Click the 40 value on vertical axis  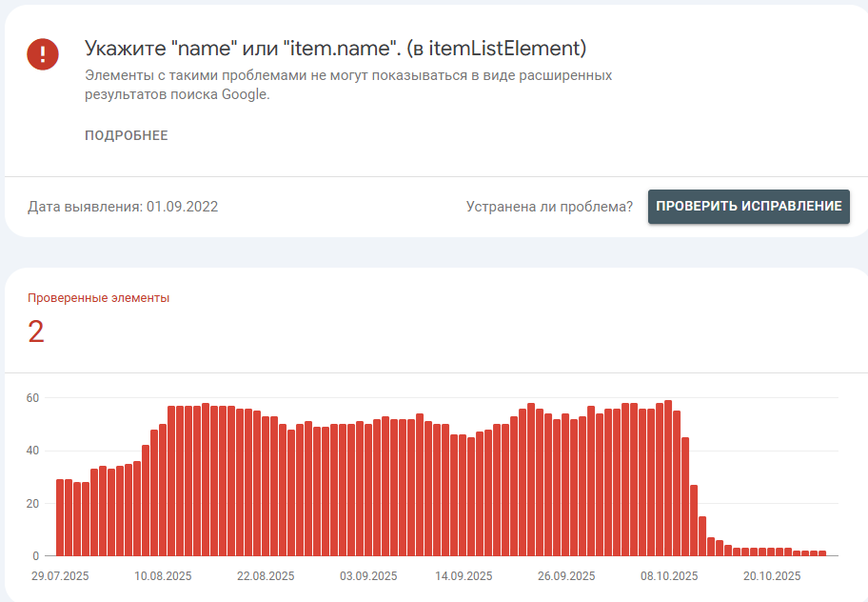click(x=32, y=451)
